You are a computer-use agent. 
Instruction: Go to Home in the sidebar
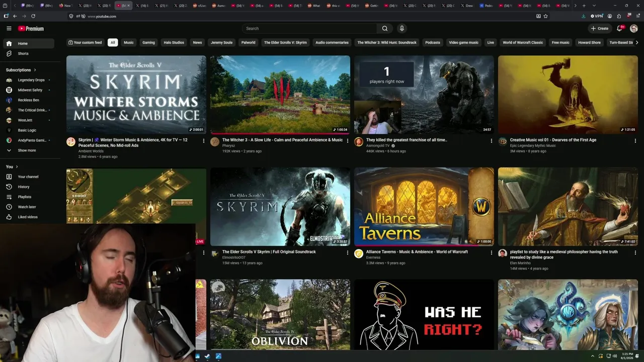tap(29, 44)
